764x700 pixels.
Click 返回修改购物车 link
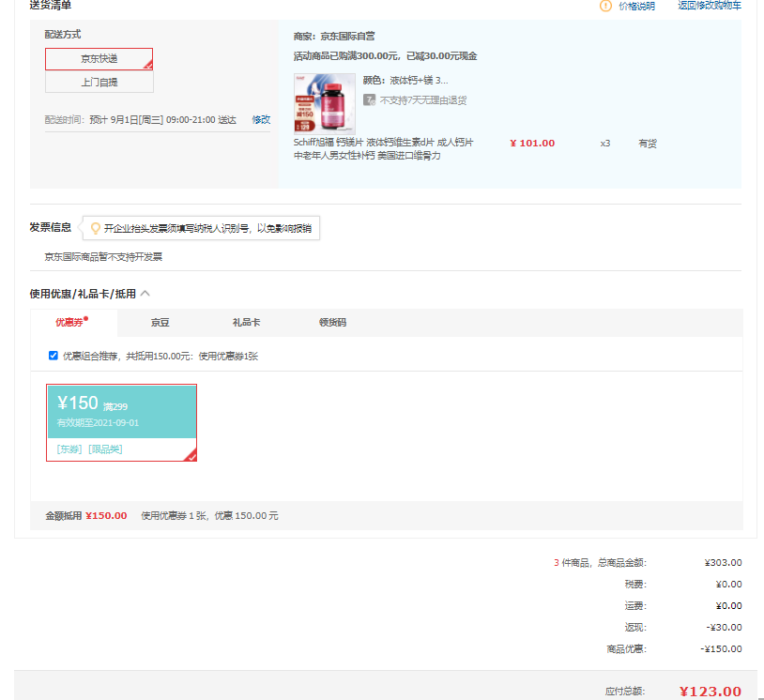click(709, 6)
